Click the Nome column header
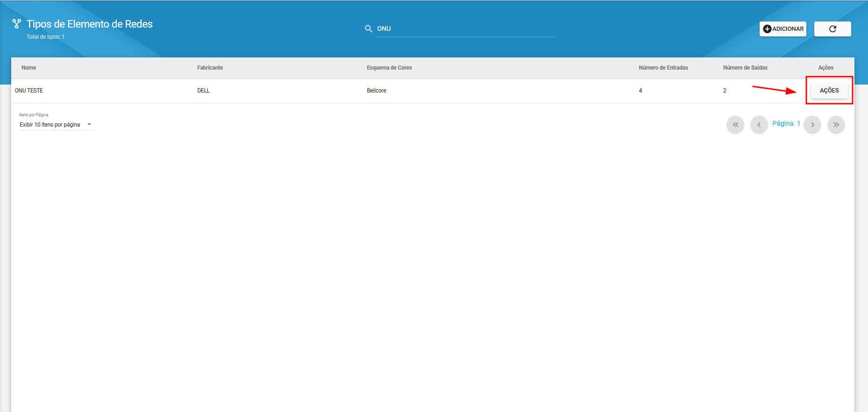This screenshot has height=412, width=868. click(29, 68)
